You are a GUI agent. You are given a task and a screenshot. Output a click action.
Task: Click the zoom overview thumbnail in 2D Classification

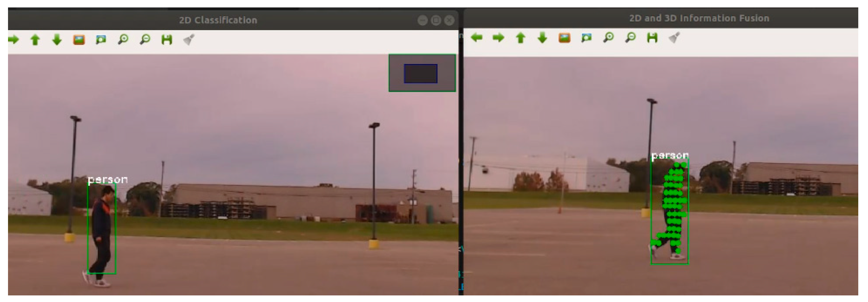(x=422, y=73)
